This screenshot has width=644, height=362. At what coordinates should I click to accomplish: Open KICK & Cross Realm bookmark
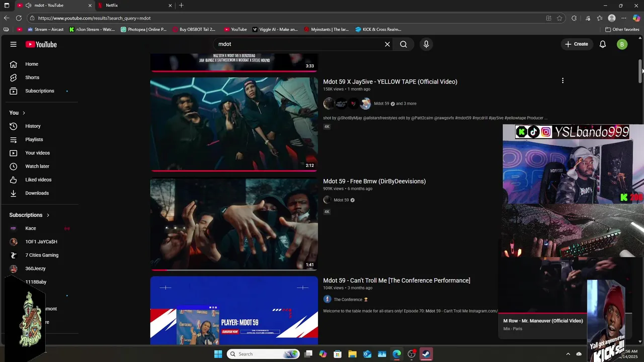378,29
